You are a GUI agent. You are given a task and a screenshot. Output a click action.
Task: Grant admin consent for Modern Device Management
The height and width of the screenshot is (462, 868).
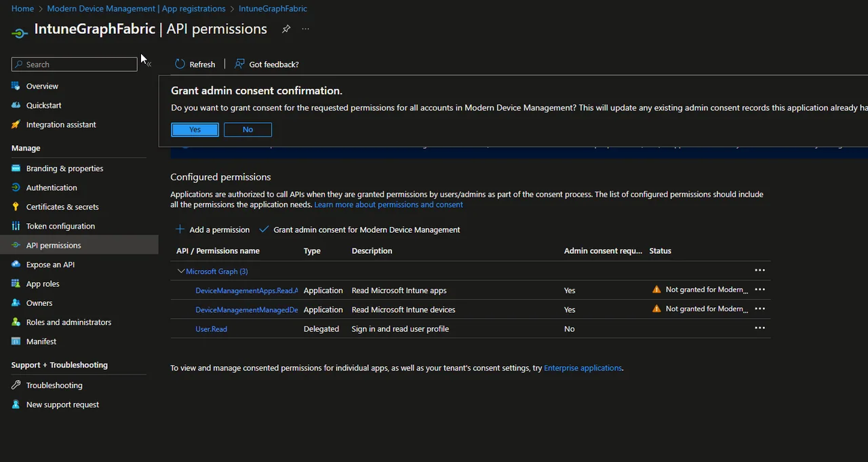[359, 230]
